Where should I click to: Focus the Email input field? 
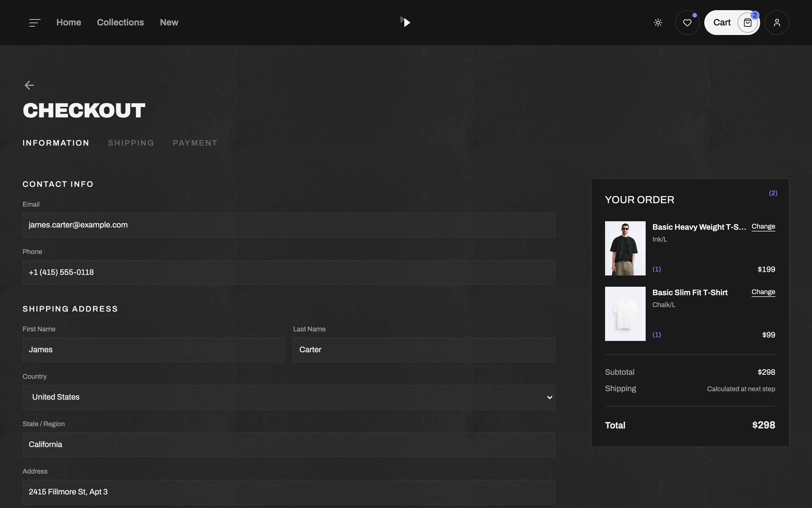288,225
